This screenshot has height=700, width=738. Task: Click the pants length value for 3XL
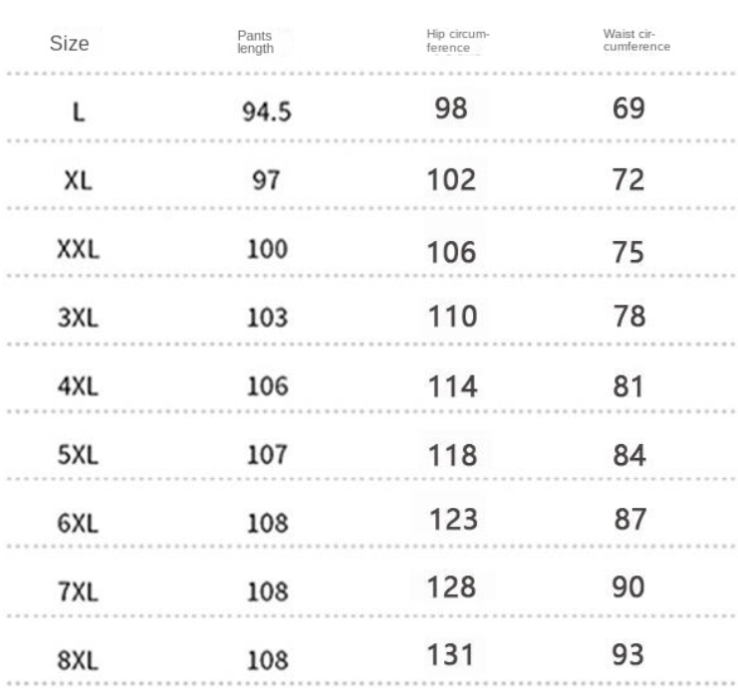coord(267,319)
